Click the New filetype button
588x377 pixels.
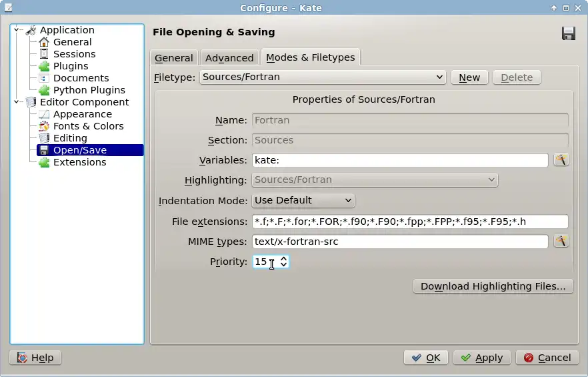[469, 77]
